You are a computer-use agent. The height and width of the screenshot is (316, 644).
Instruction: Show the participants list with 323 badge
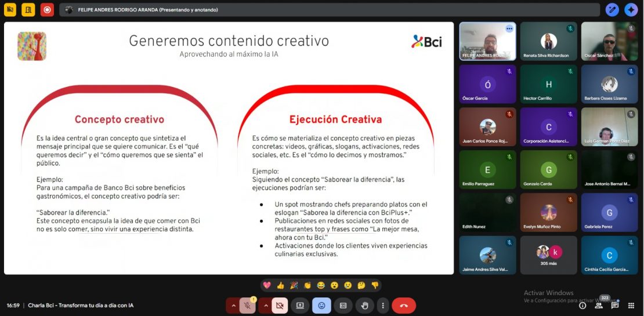(x=599, y=305)
